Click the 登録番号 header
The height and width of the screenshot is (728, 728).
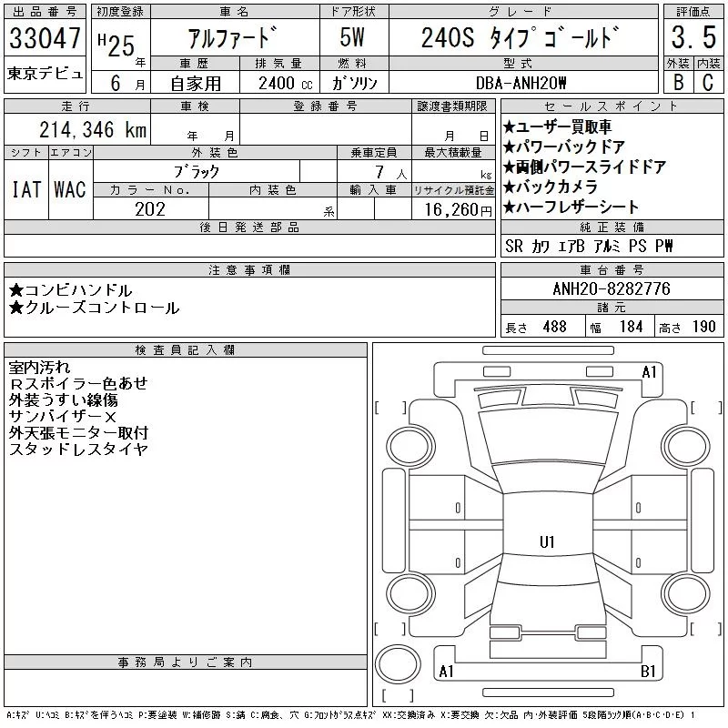pos(326,106)
